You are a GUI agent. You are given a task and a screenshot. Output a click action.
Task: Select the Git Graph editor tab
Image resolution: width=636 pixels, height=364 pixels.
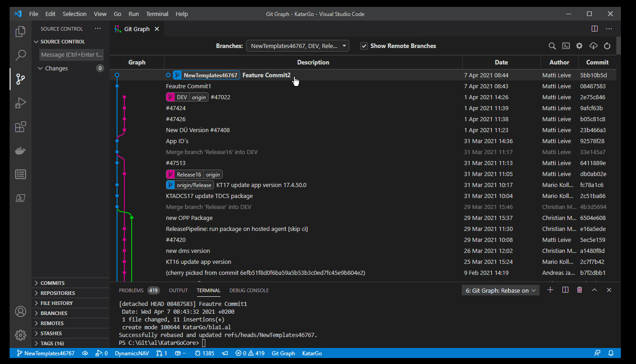point(137,29)
